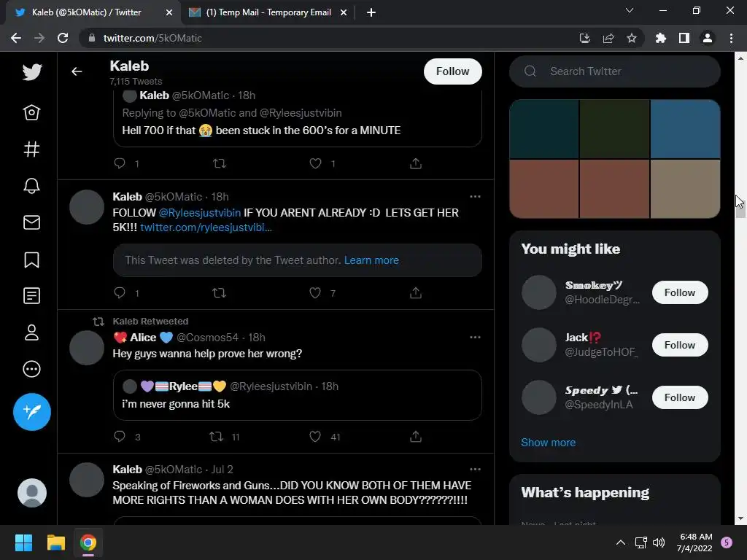This screenshot has width=747, height=560.
Task: Open Bookmarks icon in sidebar
Action: point(32,260)
